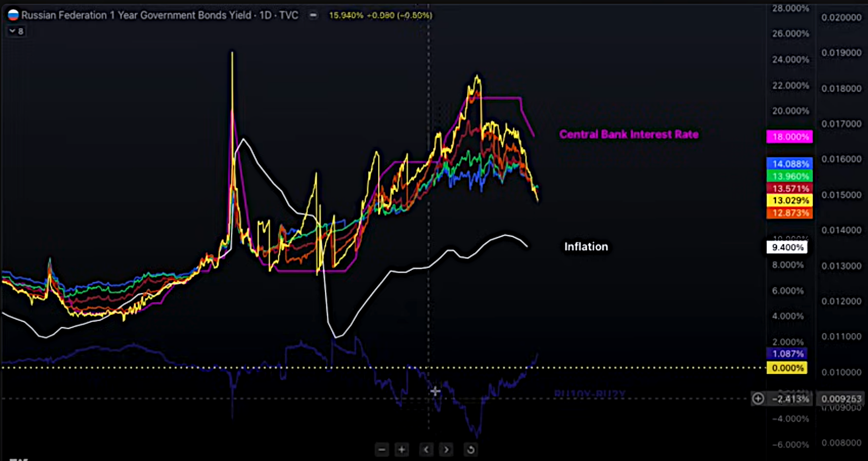The height and width of the screenshot is (461, 868).
Task: Click the 0.019000 tick on the right scale
Action: pyautogui.click(x=841, y=53)
